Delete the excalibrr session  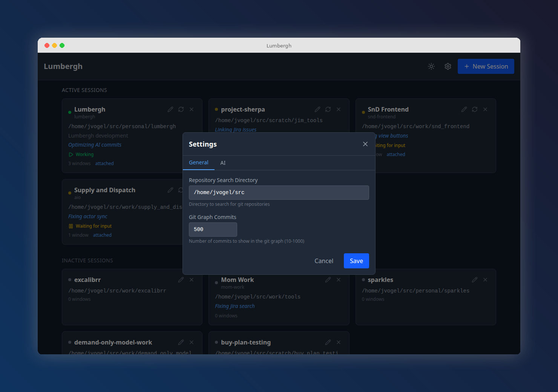click(192, 280)
